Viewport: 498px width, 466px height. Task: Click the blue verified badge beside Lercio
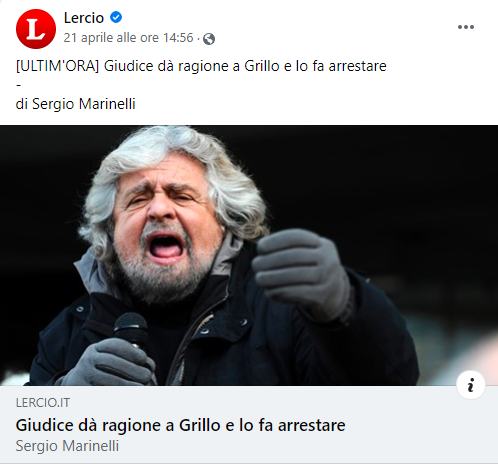coord(116,17)
